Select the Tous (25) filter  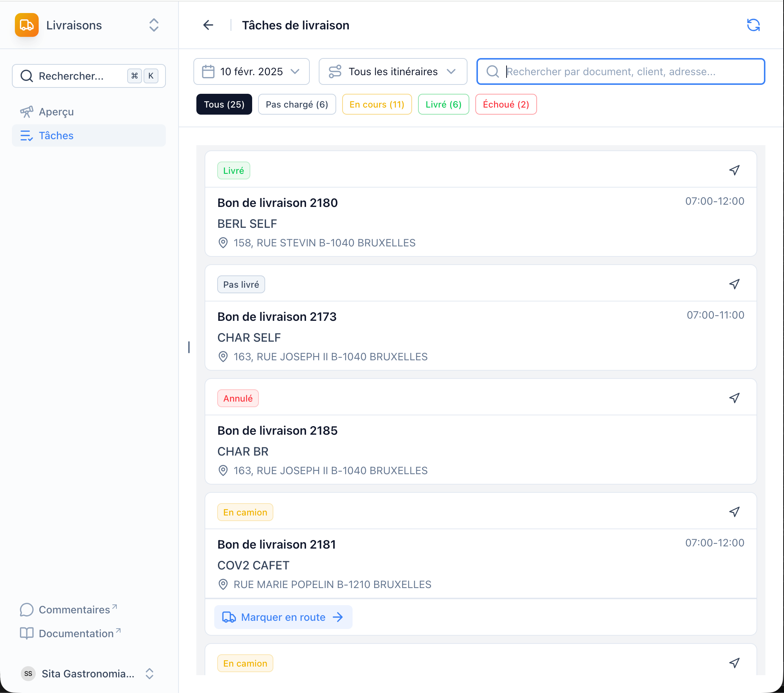click(x=224, y=105)
